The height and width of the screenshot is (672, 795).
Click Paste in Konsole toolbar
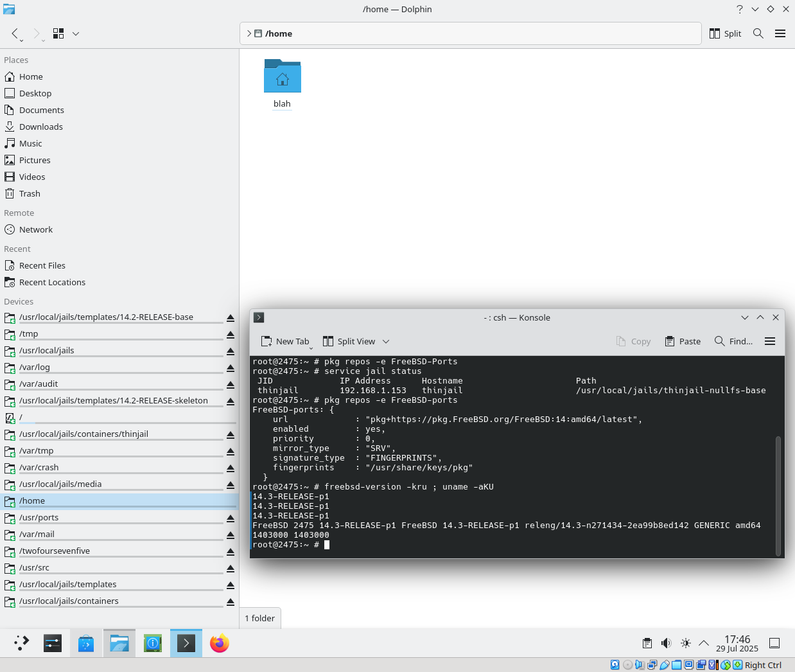pyautogui.click(x=683, y=341)
